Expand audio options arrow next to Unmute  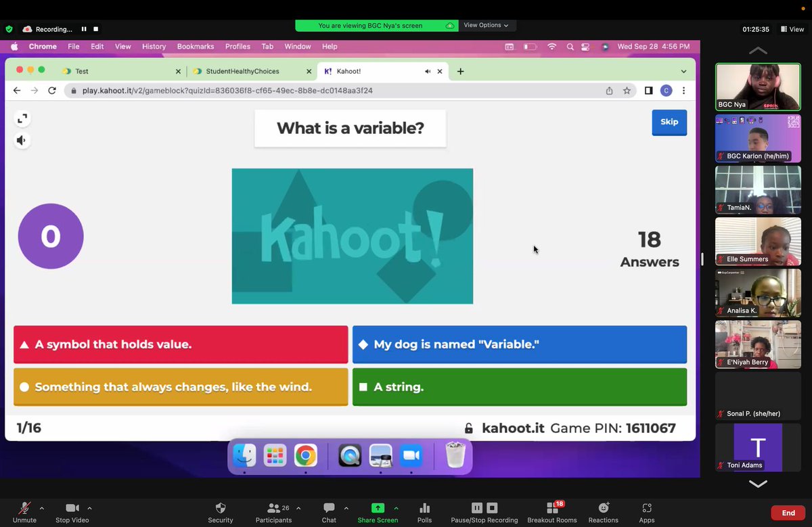coord(42,508)
